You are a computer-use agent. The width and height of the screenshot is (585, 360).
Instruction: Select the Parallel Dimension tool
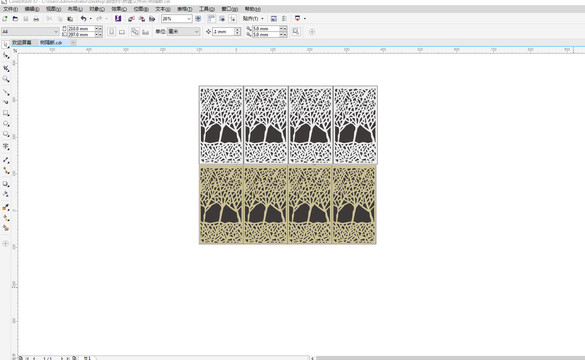point(6,160)
